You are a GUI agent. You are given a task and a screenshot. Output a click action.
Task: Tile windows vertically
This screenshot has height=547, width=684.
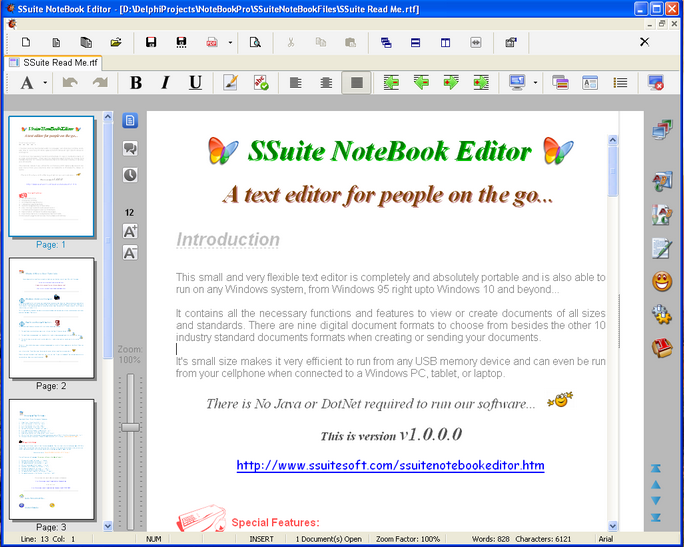point(445,42)
